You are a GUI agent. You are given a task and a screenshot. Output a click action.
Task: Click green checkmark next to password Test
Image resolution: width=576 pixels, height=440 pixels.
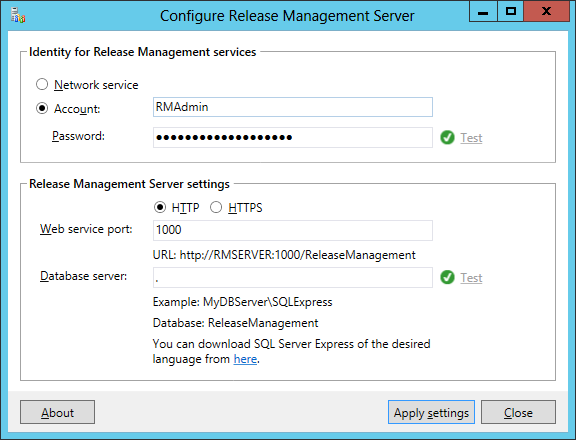[x=447, y=138]
